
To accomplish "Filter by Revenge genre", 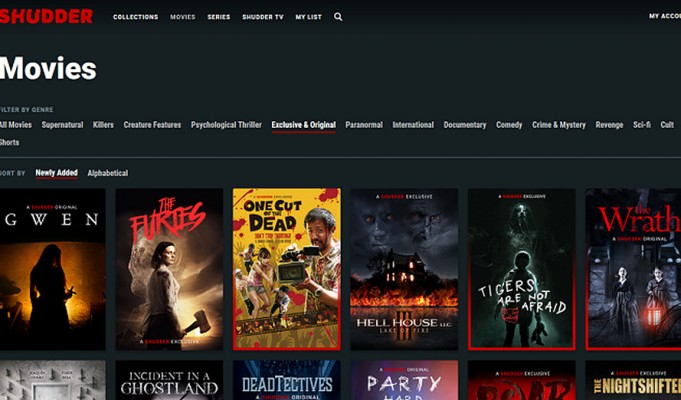I will click(609, 125).
